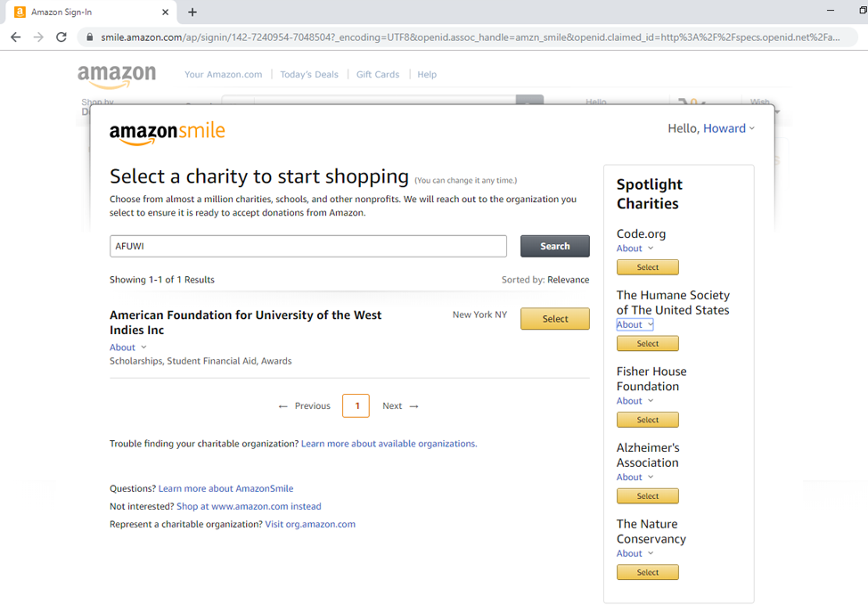The height and width of the screenshot is (605, 868).
Task: Click the charity search input field
Action: (x=307, y=246)
